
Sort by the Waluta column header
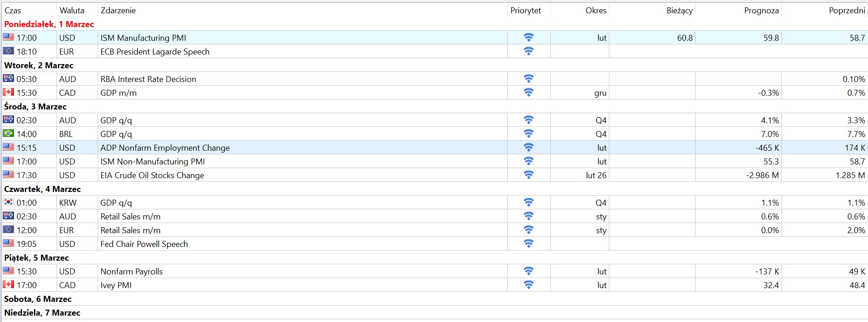tap(72, 10)
